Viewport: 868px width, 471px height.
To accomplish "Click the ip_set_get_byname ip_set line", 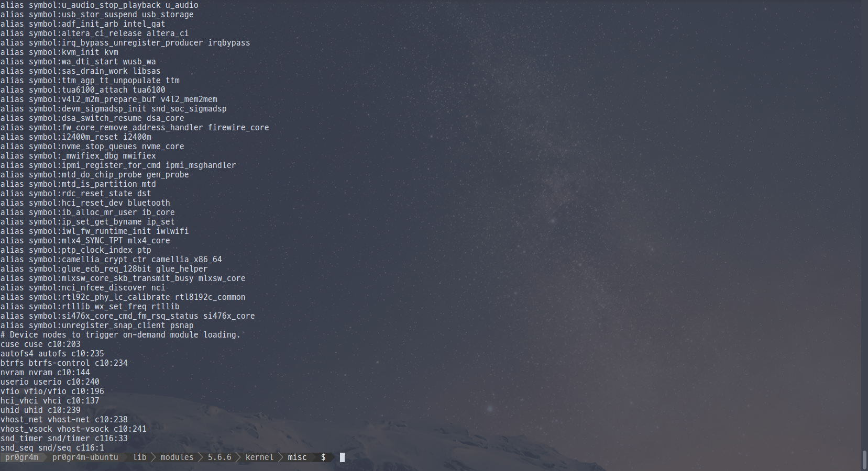I will [x=87, y=222].
